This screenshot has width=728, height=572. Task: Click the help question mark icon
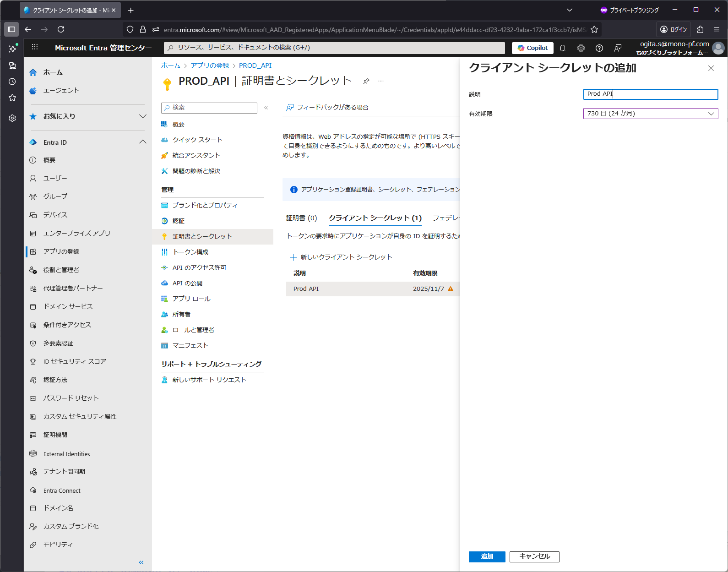pyautogui.click(x=599, y=48)
